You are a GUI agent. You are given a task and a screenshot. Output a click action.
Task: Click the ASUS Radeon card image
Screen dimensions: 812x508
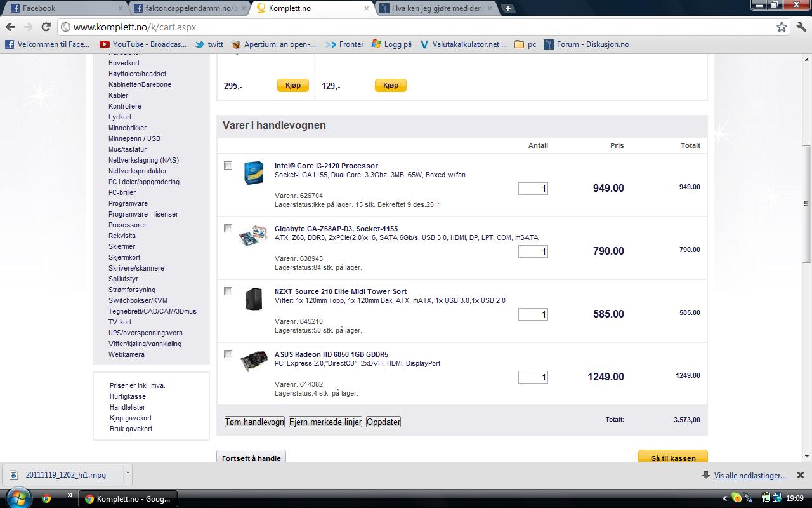254,362
